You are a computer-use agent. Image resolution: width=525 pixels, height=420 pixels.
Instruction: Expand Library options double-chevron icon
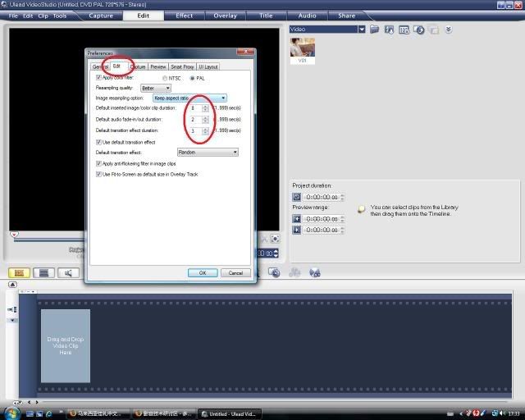449,30
